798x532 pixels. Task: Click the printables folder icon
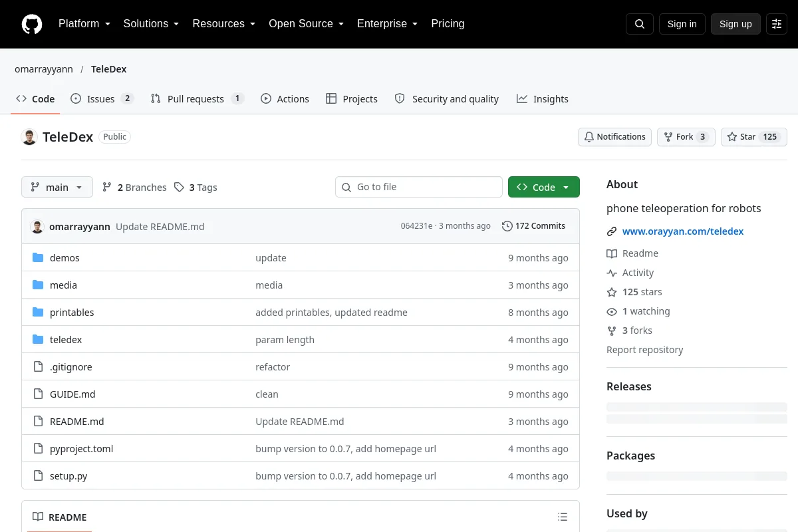coord(38,312)
